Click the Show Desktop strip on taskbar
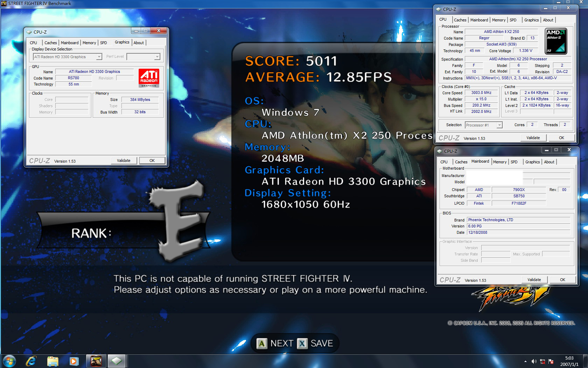 click(x=585, y=361)
